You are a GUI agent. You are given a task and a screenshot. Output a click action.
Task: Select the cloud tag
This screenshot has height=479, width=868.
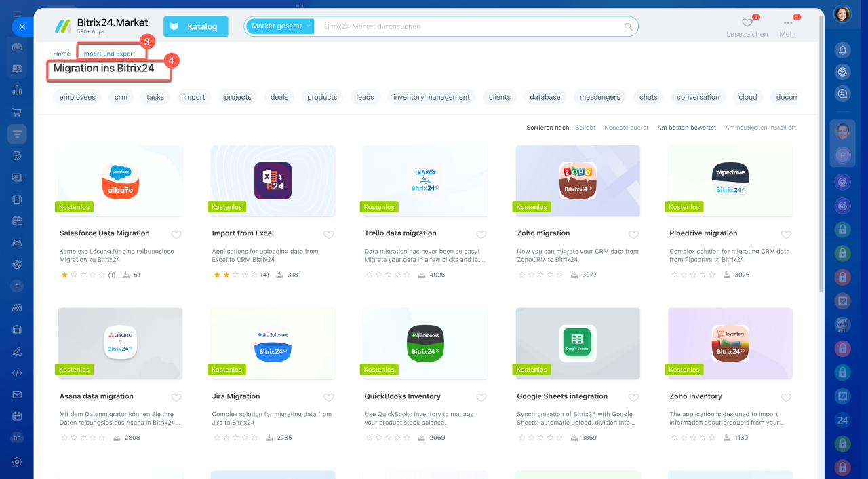(x=748, y=97)
